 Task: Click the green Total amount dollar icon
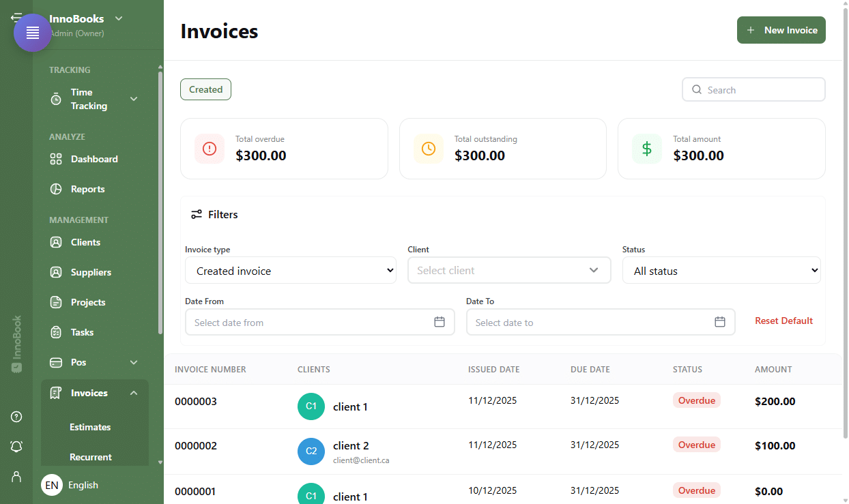click(x=647, y=149)
